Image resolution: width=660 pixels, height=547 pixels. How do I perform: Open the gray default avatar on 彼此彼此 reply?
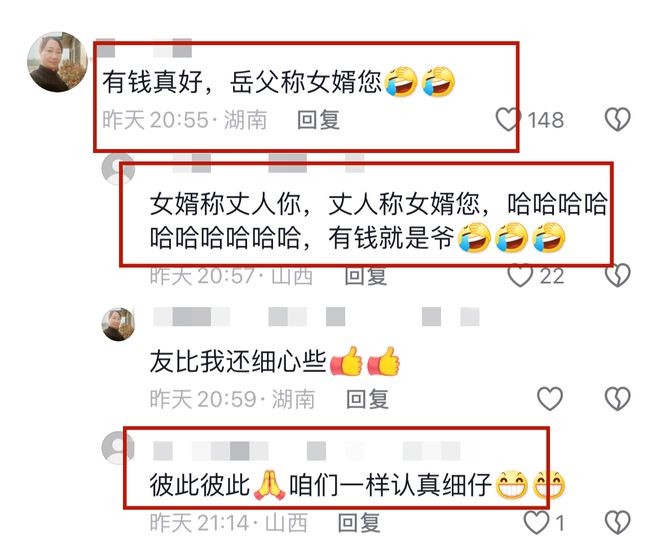(x=118, y=448)
